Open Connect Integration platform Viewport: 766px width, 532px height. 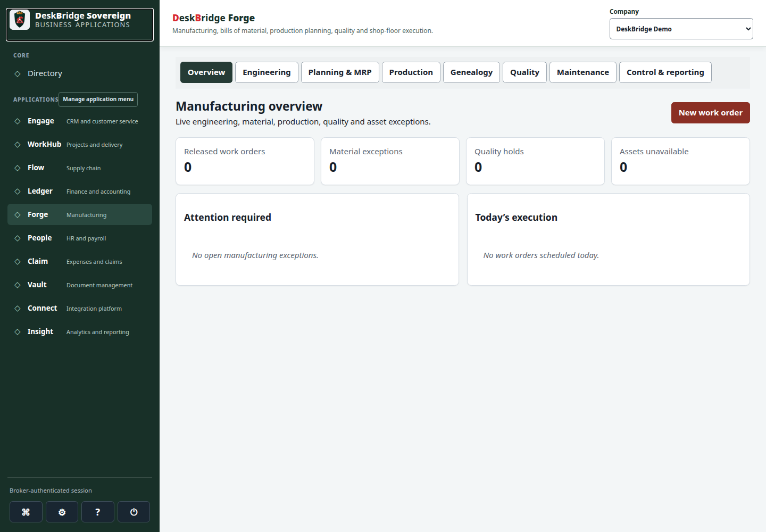(80, 309)
